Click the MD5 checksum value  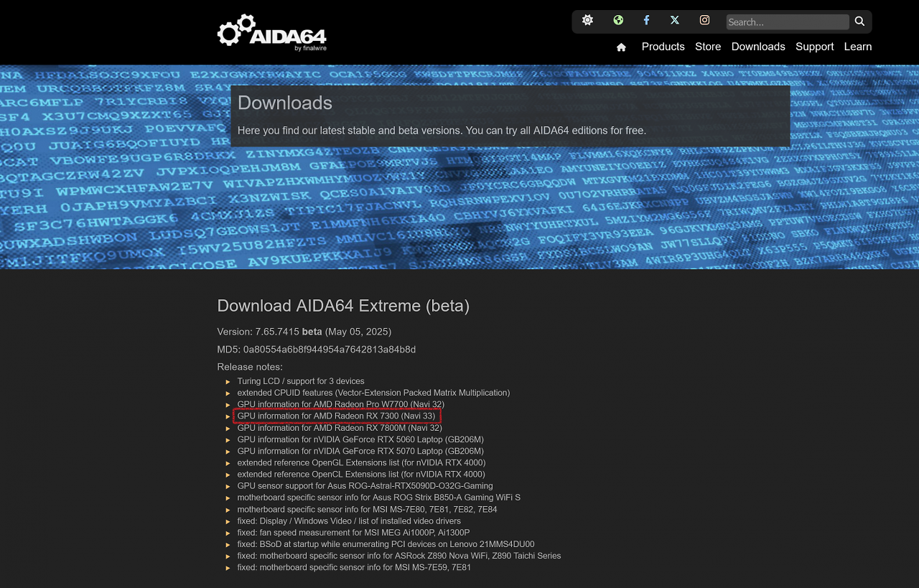click(330, 350)
